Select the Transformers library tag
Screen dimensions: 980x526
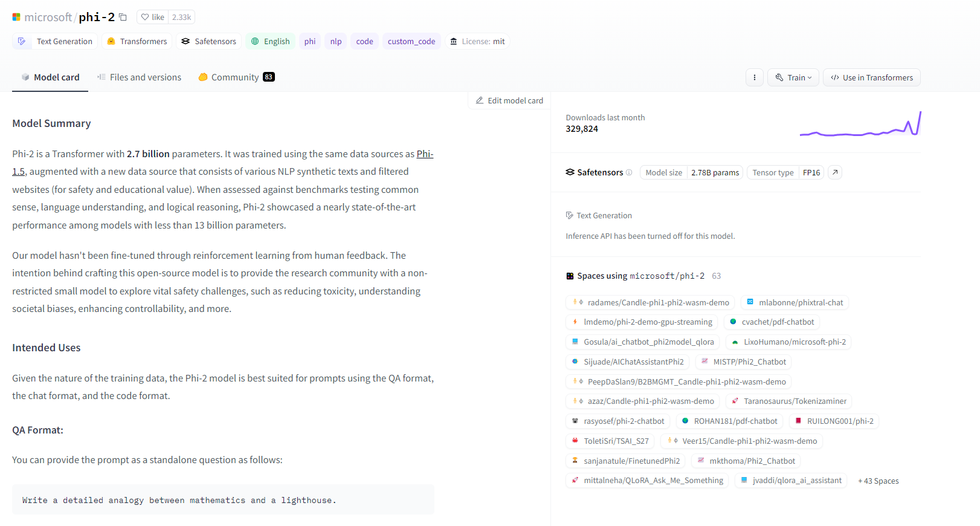point(137,41)
